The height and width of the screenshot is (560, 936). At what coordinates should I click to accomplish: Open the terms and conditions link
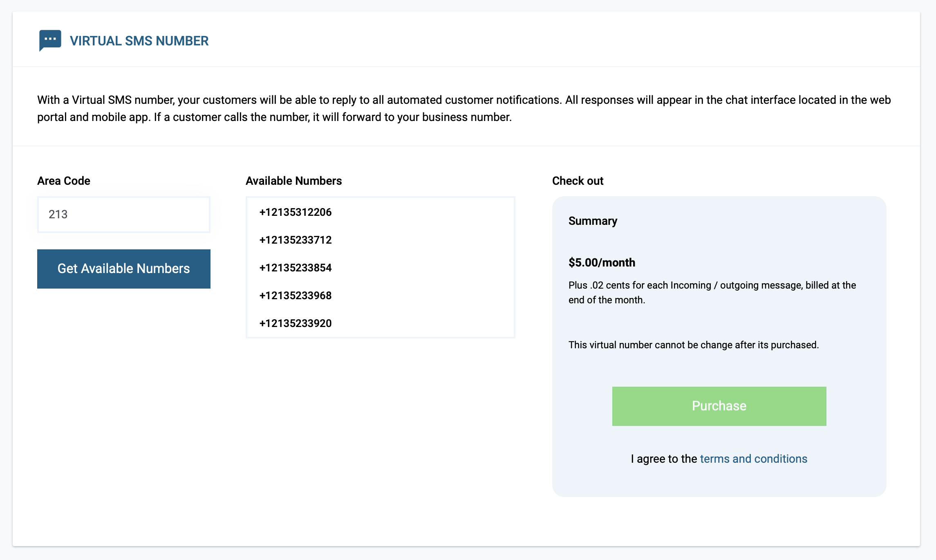pos(754,459)
